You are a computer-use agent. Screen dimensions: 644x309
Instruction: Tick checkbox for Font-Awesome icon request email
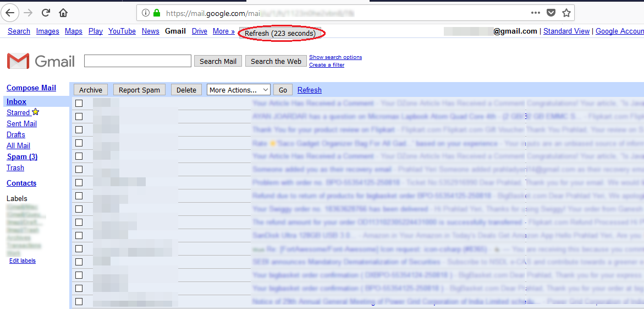coord(79,248)
